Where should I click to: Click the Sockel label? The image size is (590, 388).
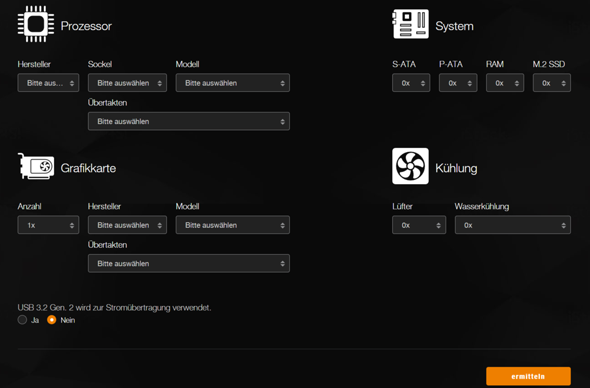coord(100,64)
